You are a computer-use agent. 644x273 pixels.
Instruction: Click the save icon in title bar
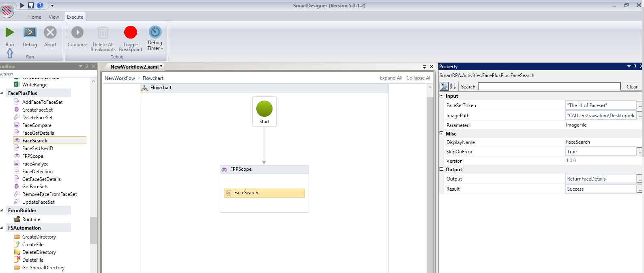pyautogui.click(x=31, y=5)
